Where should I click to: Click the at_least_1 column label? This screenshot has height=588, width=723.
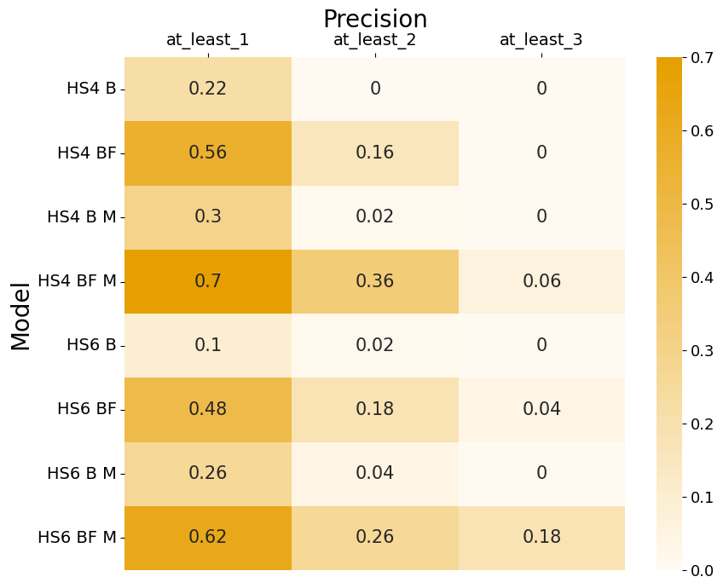pyautogui.click(x=207, y=40)
